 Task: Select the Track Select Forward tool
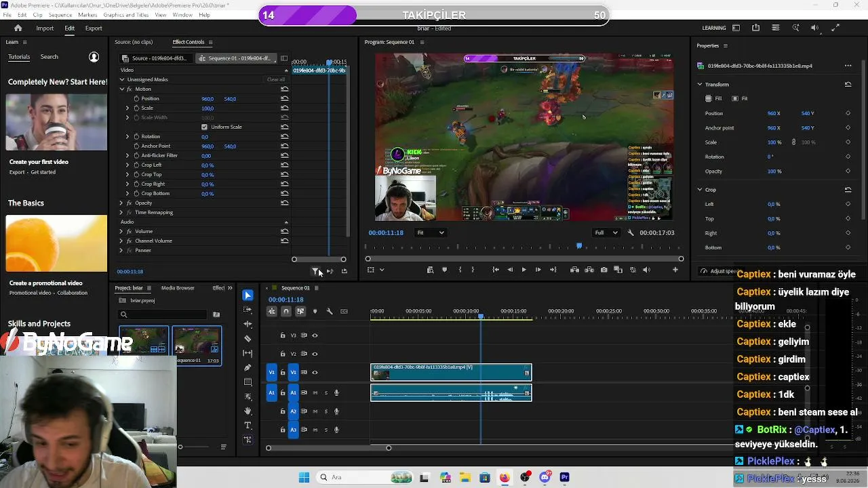click(248, 310)
